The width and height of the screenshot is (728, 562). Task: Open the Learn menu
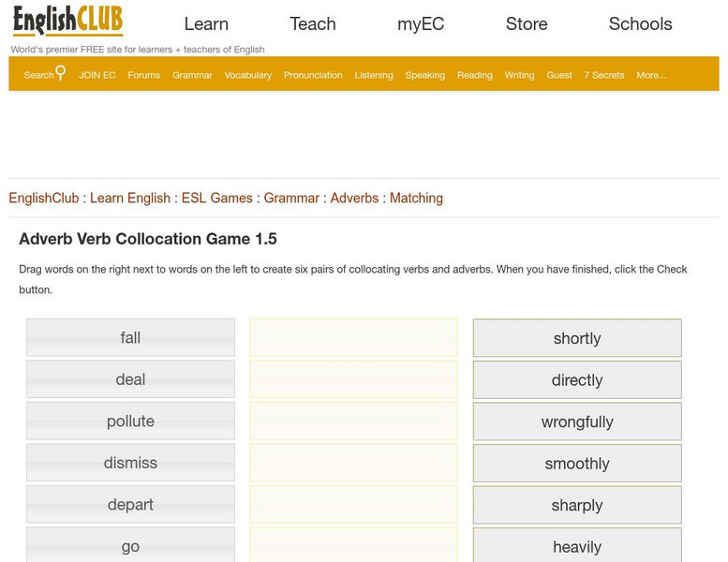coord(206,24)
